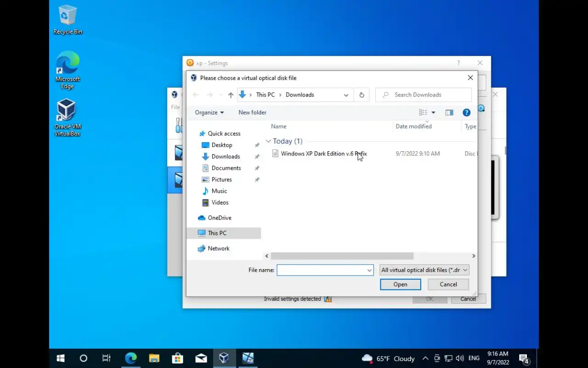This screenshot has height=368, width=588.
Task: Show hidden system tray icons
Action: pyautogui.click(x=425, y=358)
